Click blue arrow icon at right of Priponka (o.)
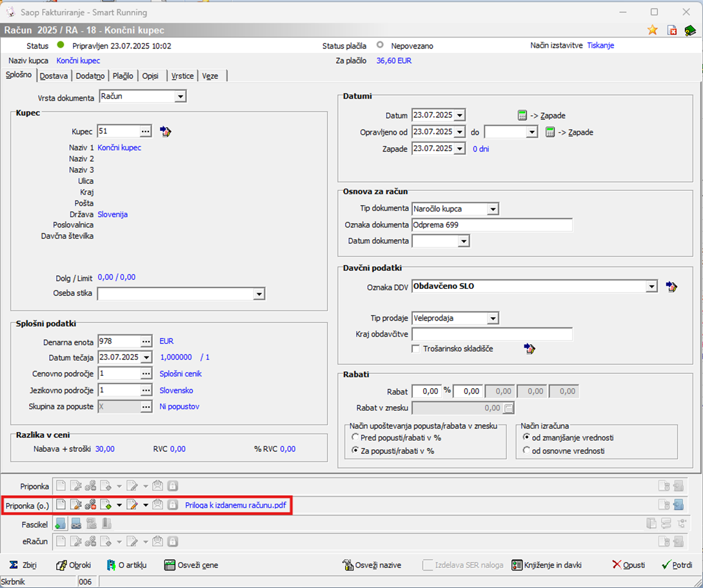The height and width of the screenshot is (588, 703). pyautogui.click(x=678, y=505)
